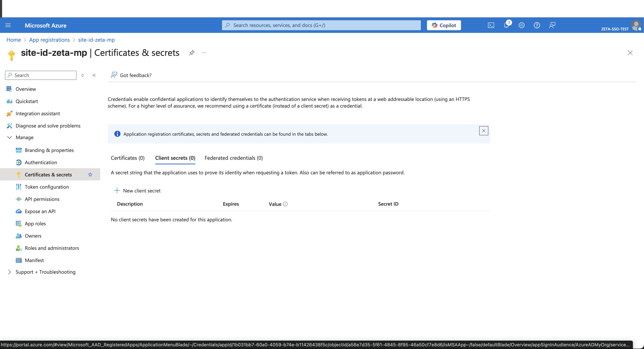
Task: Expand Support + Troubleshooting section
Action: (x=10, y=272)
